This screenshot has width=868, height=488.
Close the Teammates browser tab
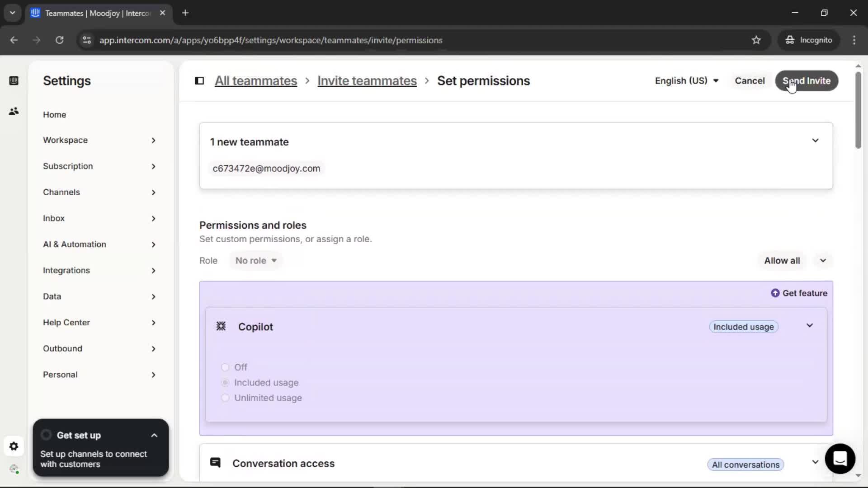point(163,13)
